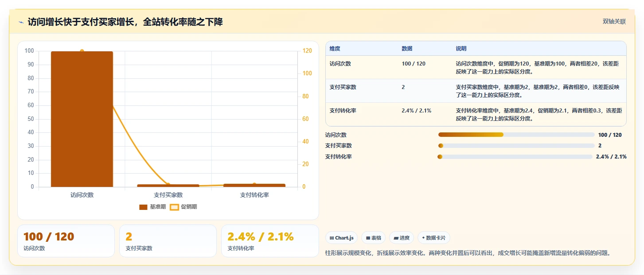Click the 90 tick on left y-axis

pos(31,65)
